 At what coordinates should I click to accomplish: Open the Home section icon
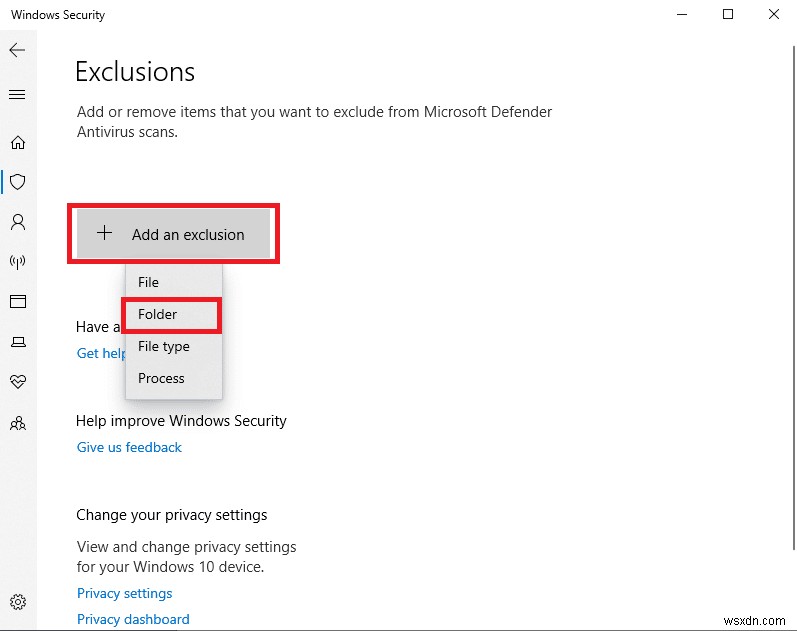coord(17,142)
